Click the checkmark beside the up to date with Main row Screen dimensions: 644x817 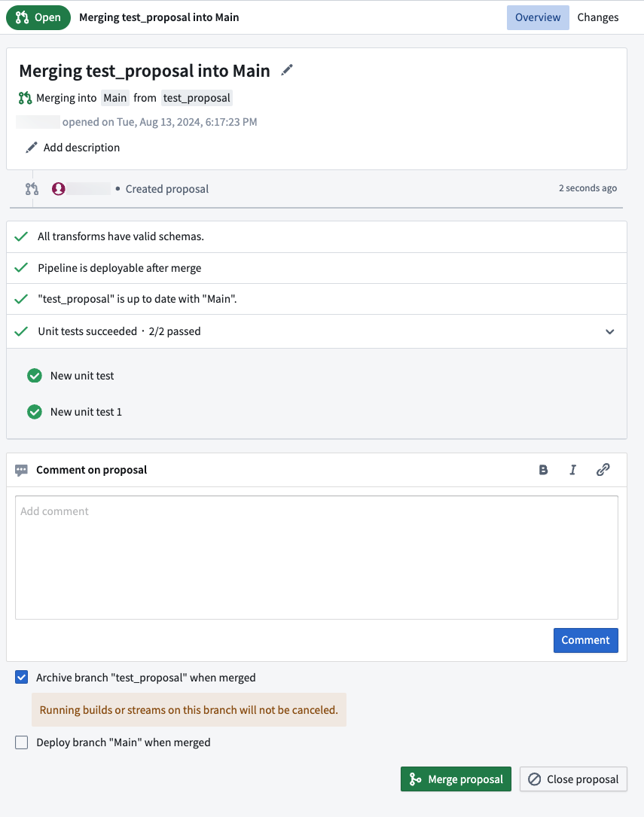(x=21, y=299)
